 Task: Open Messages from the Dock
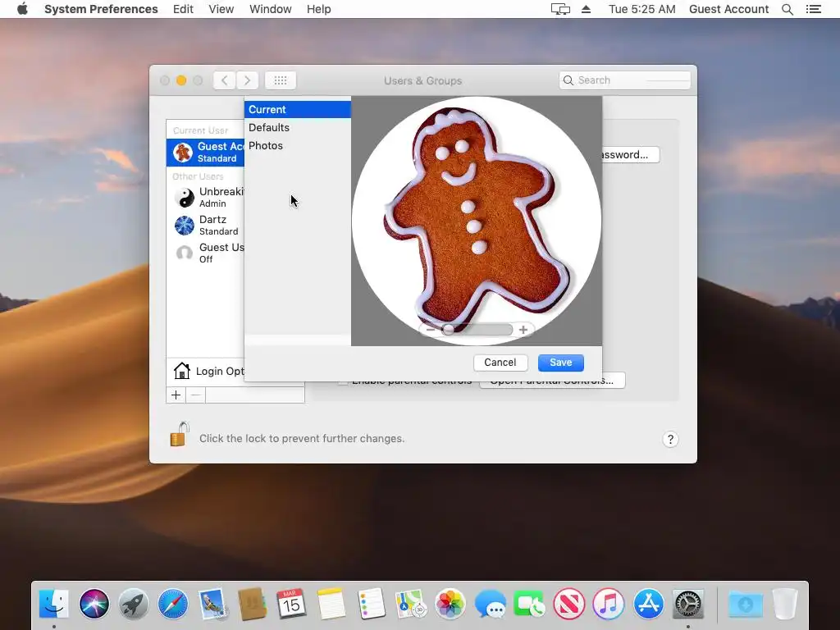tap(490, 604)
